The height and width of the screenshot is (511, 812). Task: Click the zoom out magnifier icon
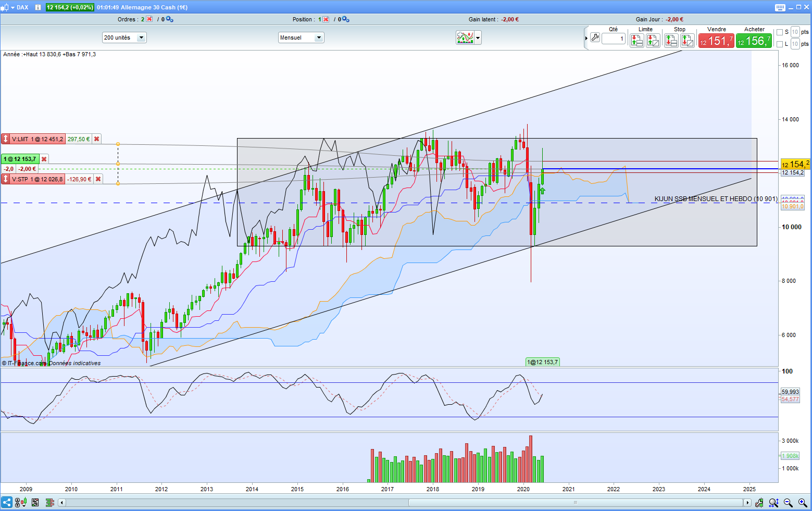pos(788,503)
